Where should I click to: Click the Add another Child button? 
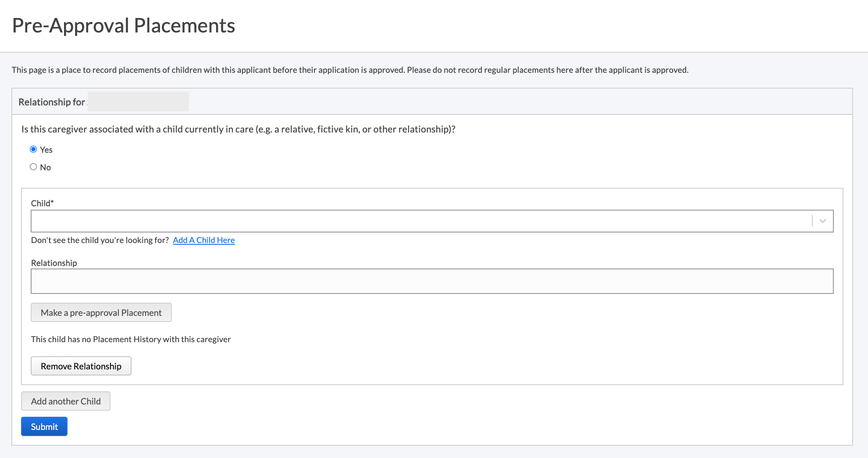[66, 401]
